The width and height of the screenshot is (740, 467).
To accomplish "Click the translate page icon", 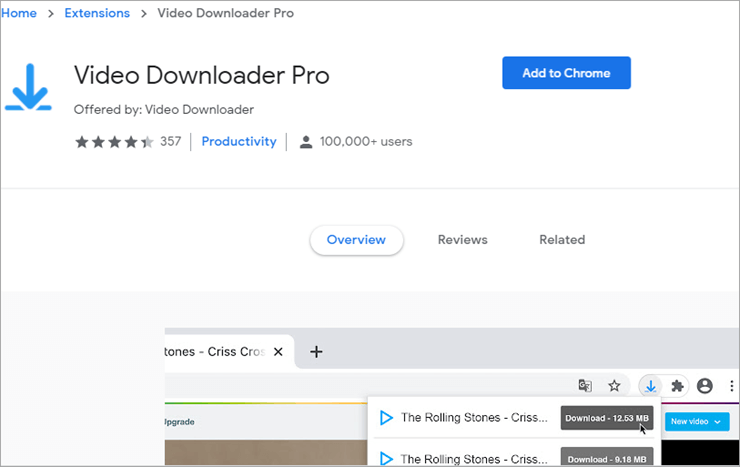I will pyautogui.click(x=585, y=386).
